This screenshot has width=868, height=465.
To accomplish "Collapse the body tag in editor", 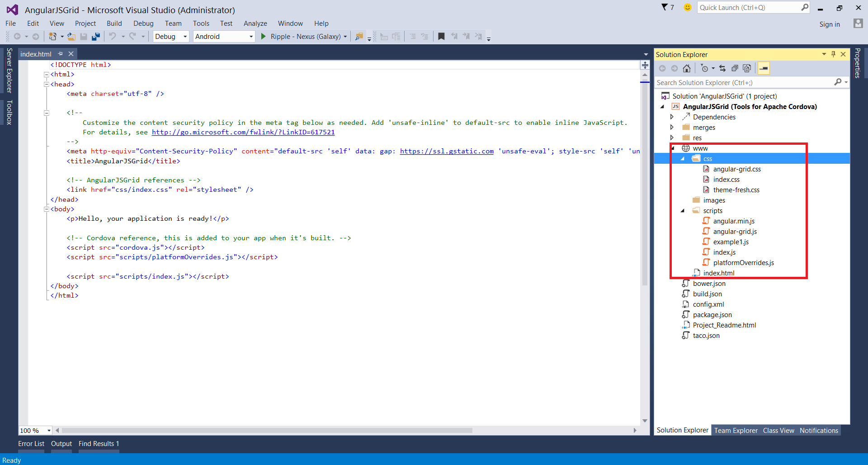I will 46,209.
